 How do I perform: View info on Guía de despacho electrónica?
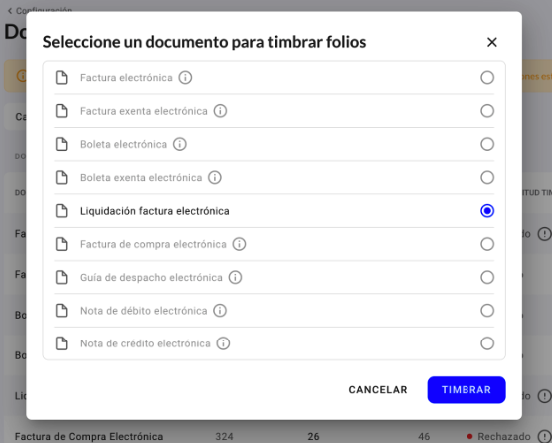coord(236,277)
